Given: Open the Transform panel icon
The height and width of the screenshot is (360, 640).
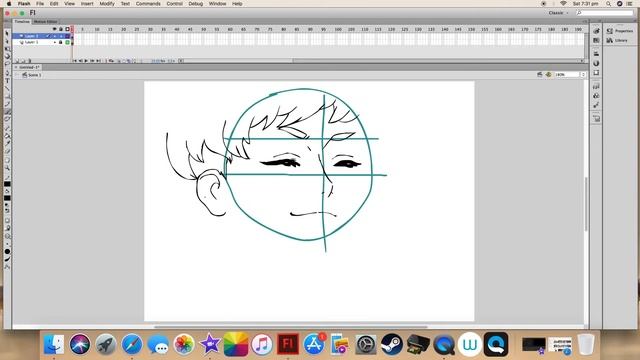Looking at the screenshot, I should (596, 73).
